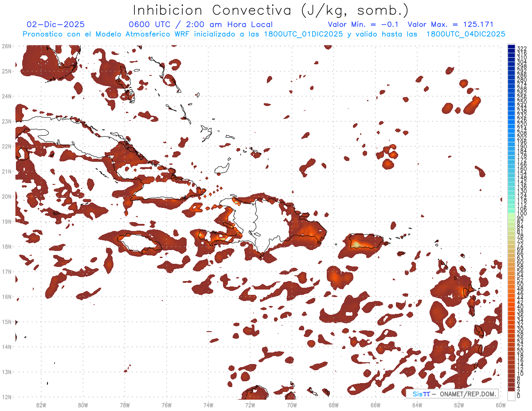Click the '62W' longitude label

[x=459, y=405]
